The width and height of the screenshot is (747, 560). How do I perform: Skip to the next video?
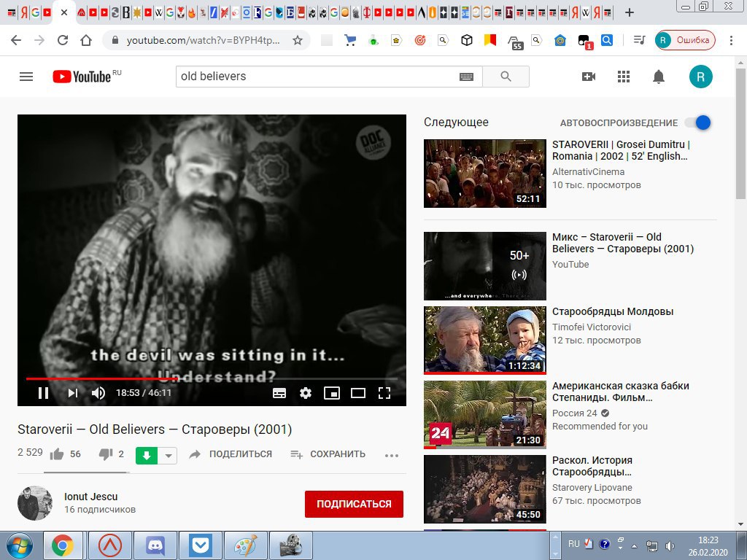click(x=72, y=393)
